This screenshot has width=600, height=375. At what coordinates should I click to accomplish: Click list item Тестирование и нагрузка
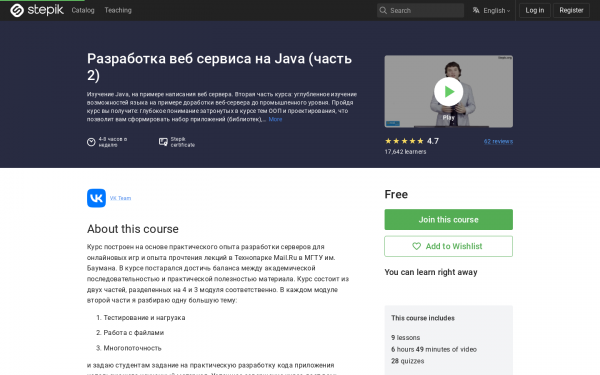coord(144,318)
